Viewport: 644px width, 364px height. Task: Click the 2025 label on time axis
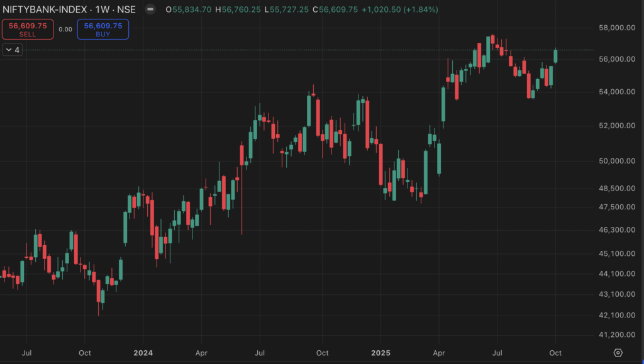click(x=380, y=353)
